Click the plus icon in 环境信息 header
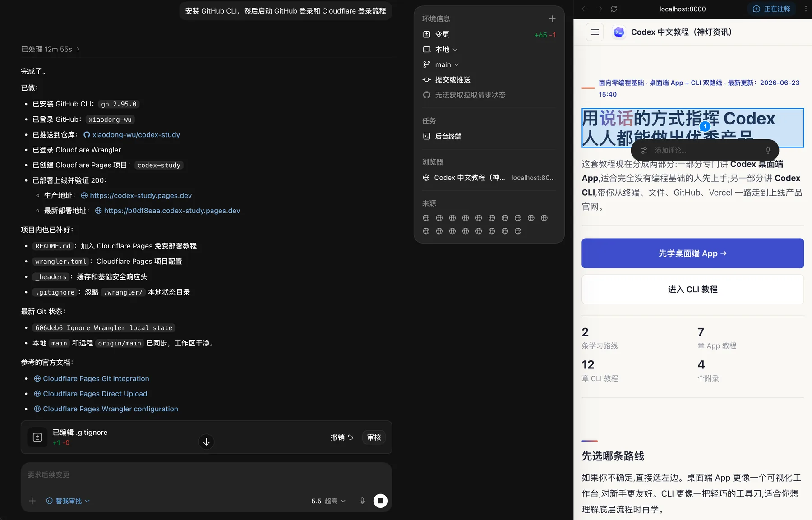Viewport: 812px width, 520px height. click(552, 18)
